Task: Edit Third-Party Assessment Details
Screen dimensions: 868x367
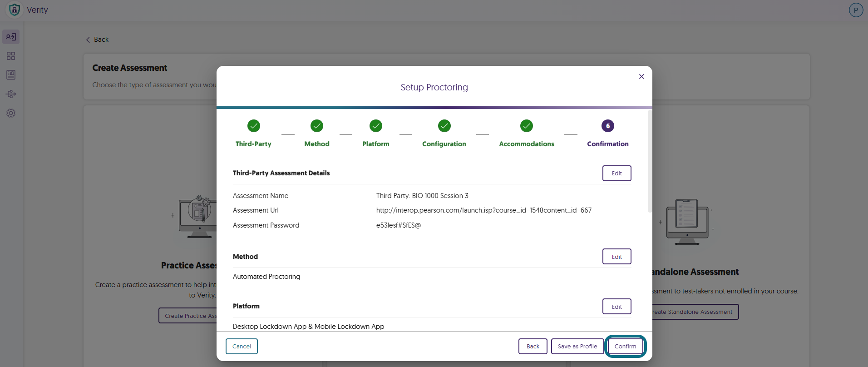Action: click(x=617, y=173)
